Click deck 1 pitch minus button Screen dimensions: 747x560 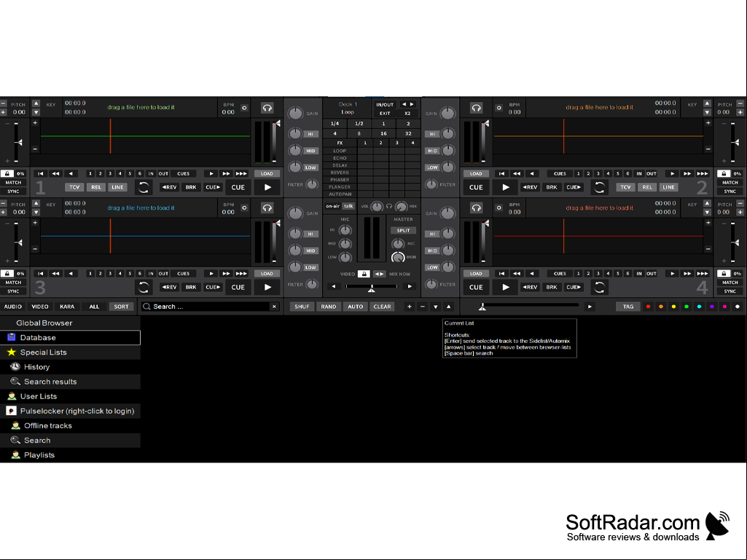4,103
